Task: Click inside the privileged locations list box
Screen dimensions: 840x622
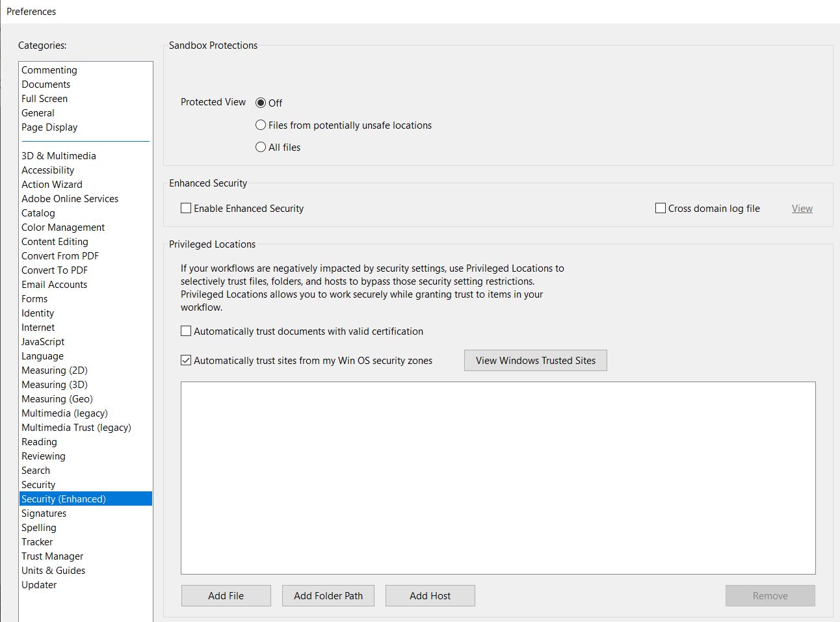Action: [497, 478]
